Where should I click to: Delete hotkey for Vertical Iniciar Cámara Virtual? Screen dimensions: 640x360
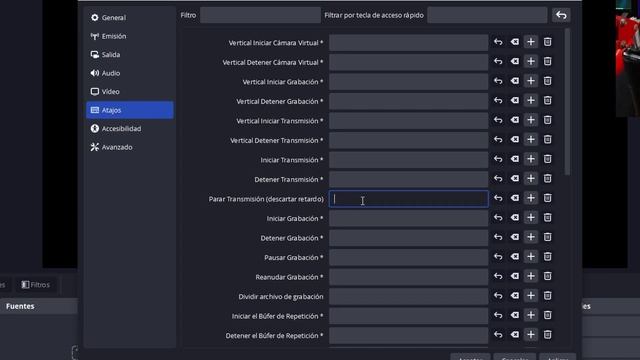pyautogui.click(x=547, y=42)
